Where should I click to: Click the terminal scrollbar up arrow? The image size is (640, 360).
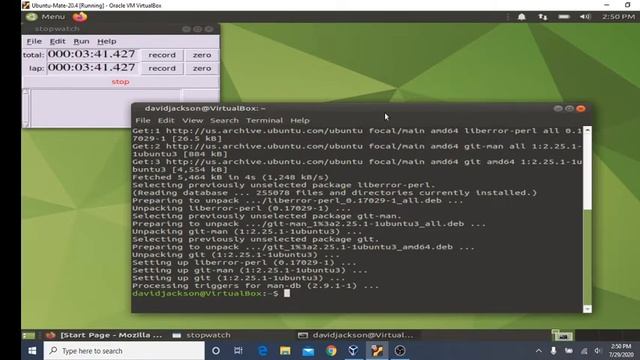point(587,130)
